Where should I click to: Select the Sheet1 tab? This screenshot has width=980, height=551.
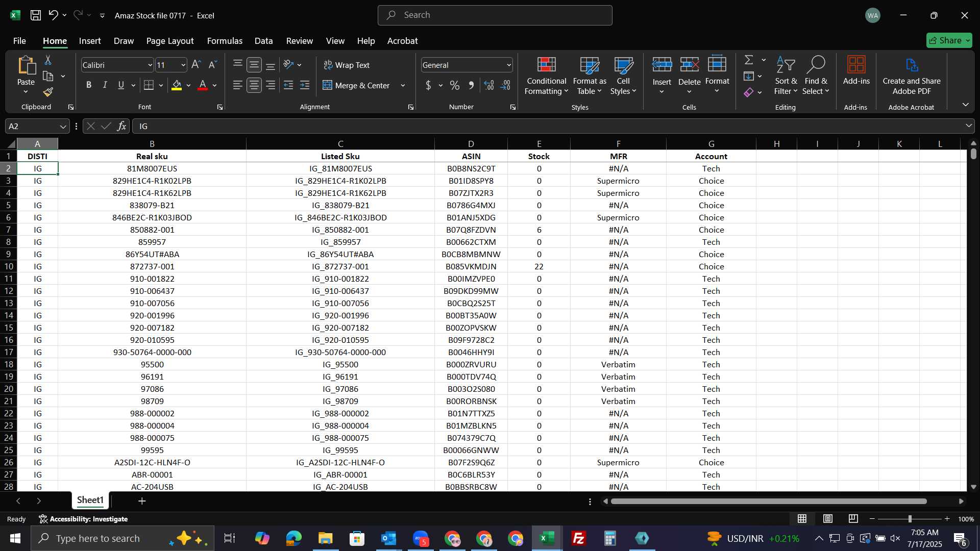point(90,500)
